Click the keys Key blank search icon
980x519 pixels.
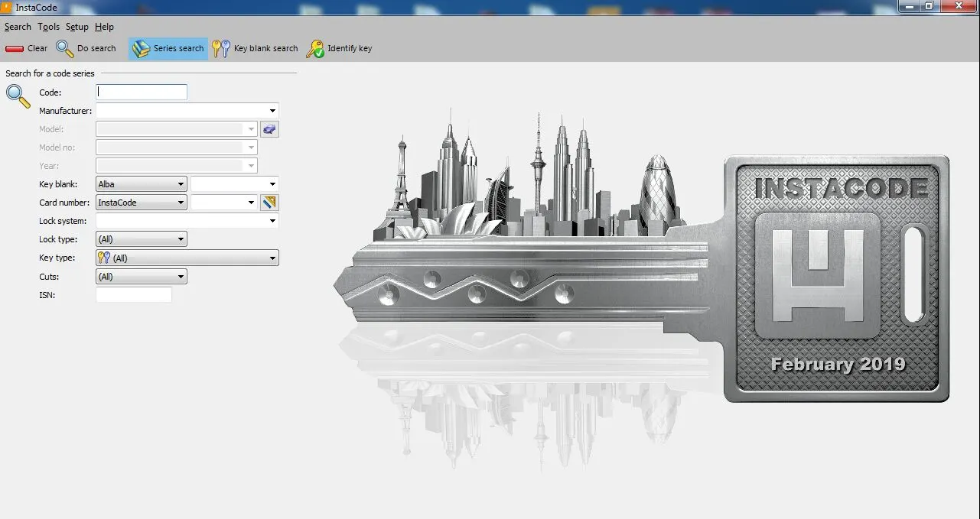point(221,48)
